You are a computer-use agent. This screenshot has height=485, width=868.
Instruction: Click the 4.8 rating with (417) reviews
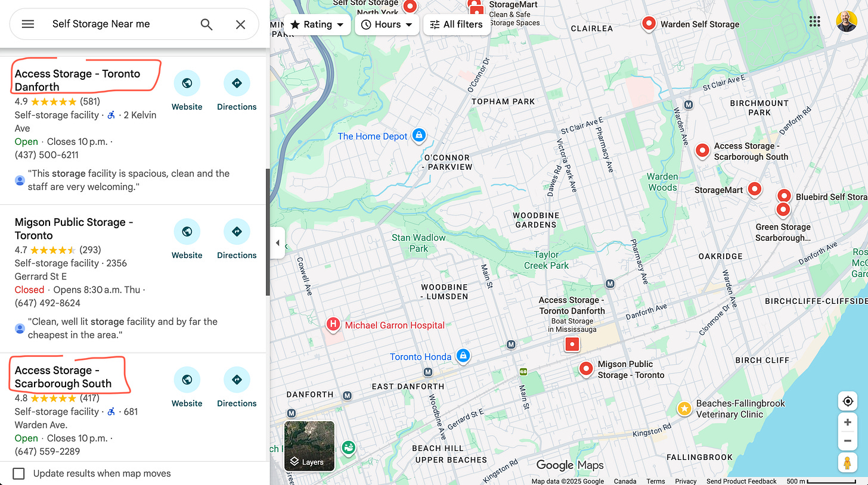click(x=57, y=398)
